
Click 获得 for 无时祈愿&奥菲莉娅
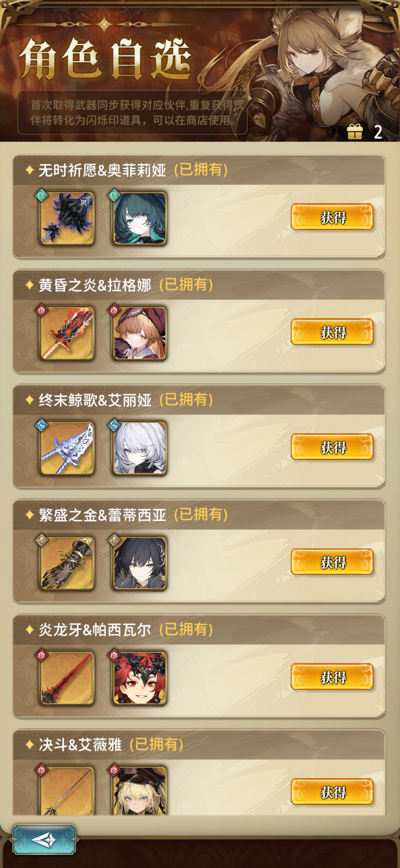click(x=332, y=217)
